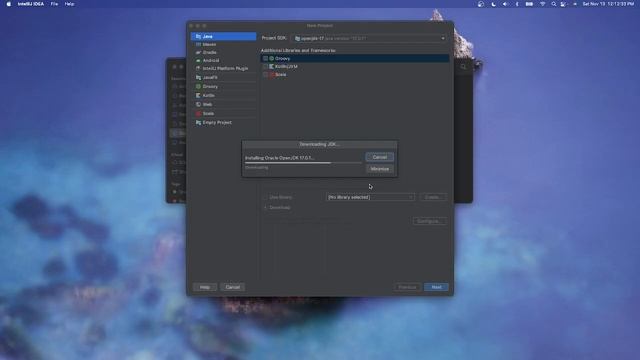The width and height of the screenshot is (640, 360).
Task: Click the Next button
Action: (436, 287)
